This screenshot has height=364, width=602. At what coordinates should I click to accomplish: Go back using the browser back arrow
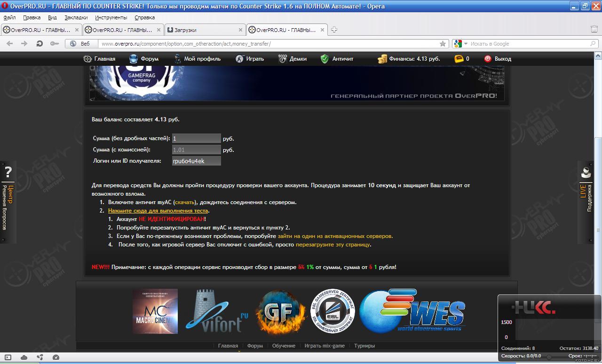click(x=10, y=44)
